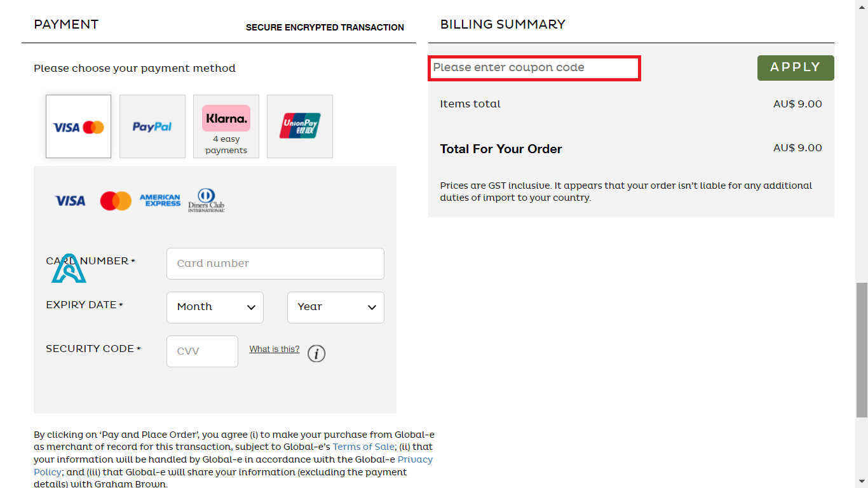This screenshot has width=868, height=488.
Task: Click the coupon code input field
Action: tap(534, 68)
